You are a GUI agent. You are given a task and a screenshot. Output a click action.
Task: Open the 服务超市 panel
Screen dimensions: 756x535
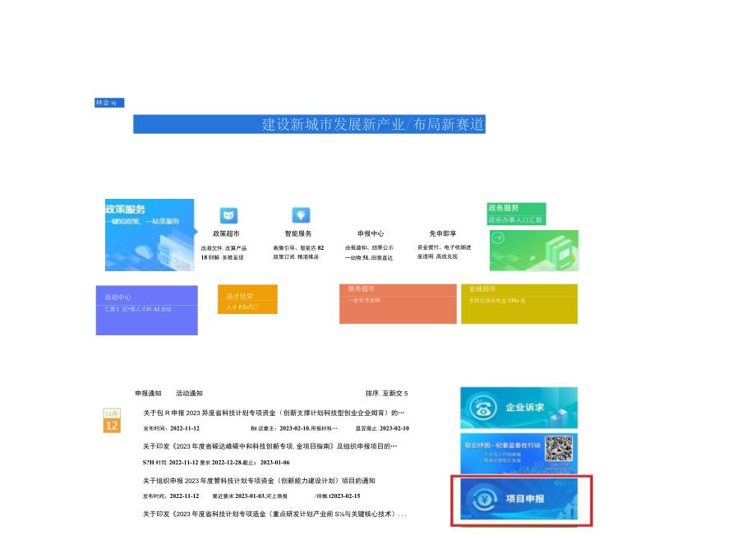click(x=398, y=304)
